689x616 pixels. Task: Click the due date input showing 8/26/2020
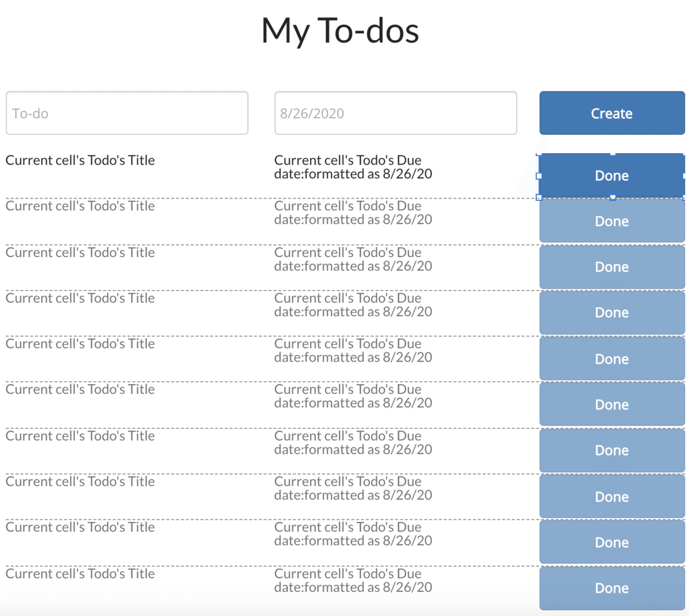coord(396,113)
